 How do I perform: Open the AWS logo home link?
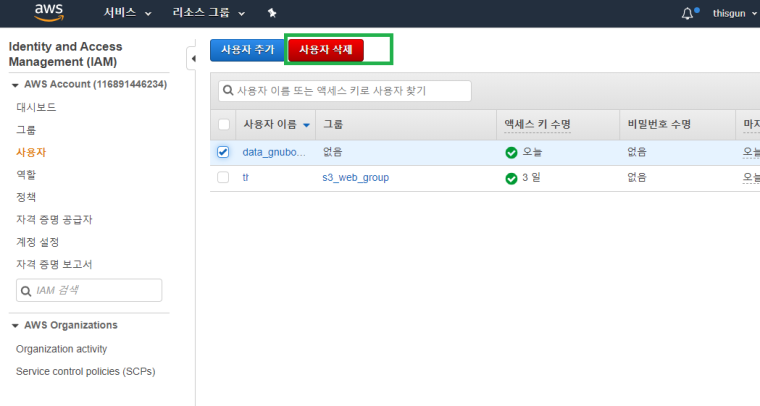tap(49, 13)
